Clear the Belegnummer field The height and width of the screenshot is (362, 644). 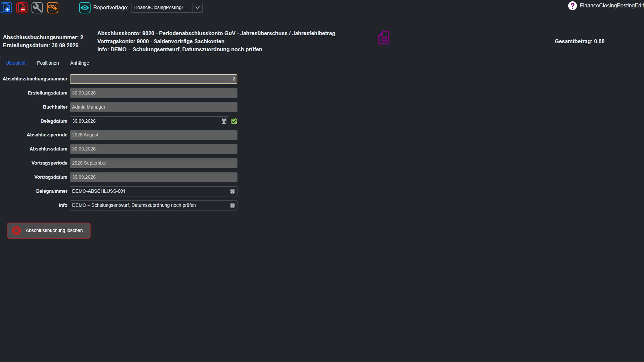click(232, 191)
